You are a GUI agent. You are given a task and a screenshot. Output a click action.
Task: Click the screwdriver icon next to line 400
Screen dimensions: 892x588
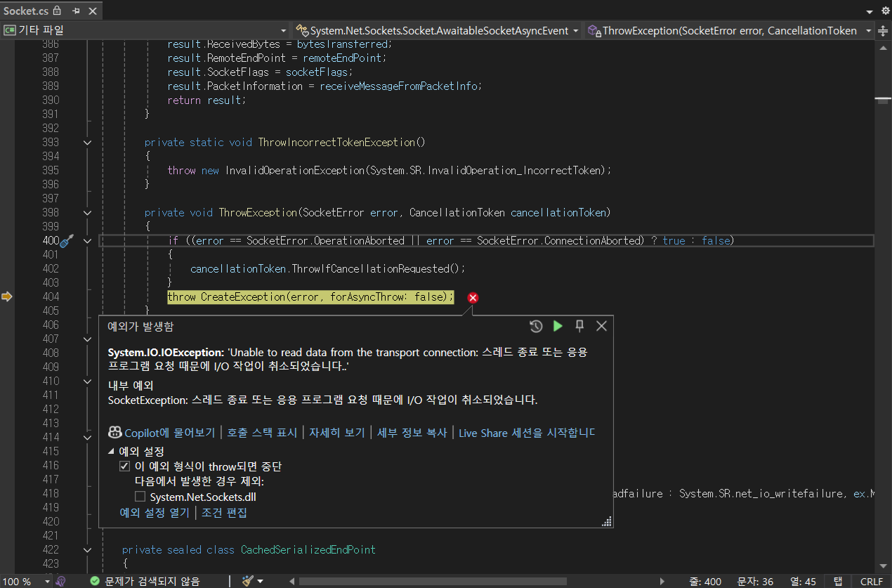66,240
